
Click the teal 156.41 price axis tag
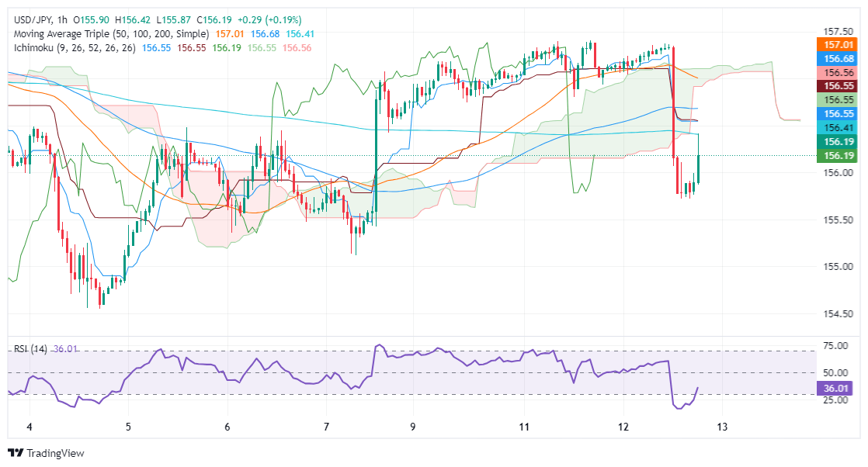coord(838,127)
